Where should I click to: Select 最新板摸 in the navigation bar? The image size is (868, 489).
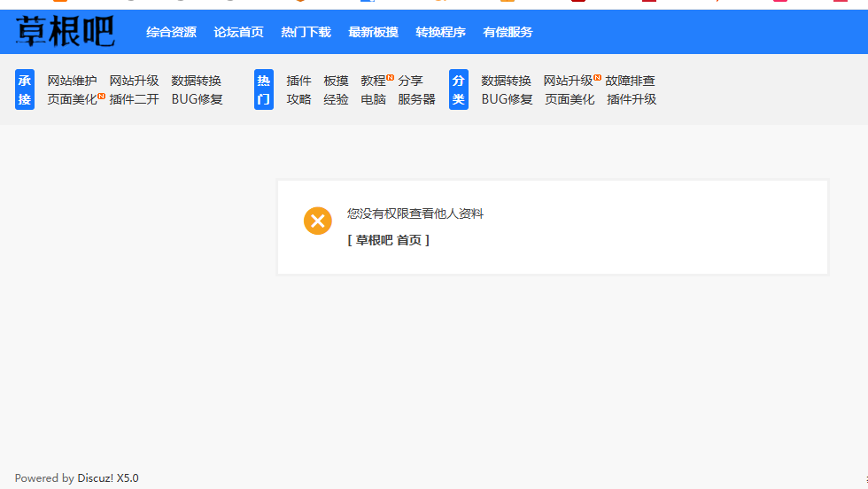pyautogui.click(x=373, y=32)
